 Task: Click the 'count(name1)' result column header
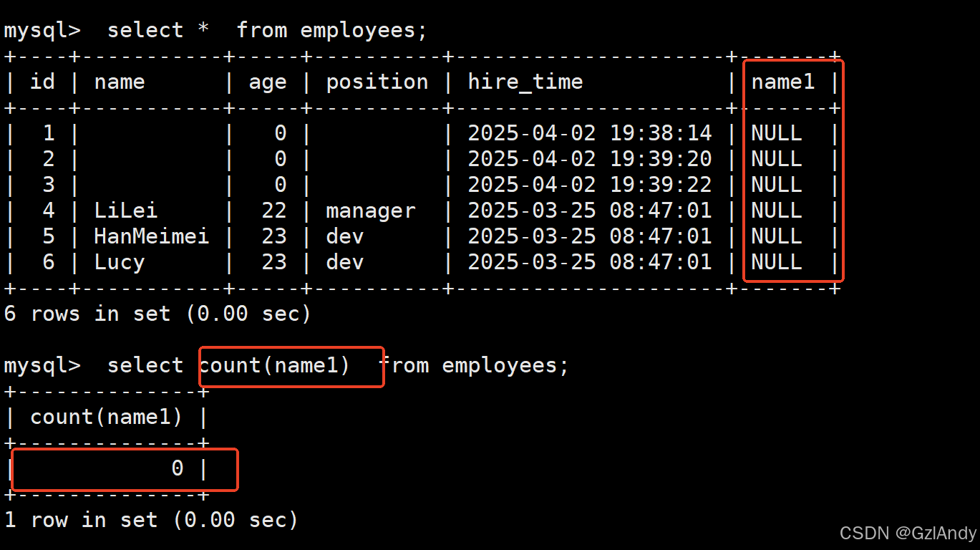click(107, 418)
